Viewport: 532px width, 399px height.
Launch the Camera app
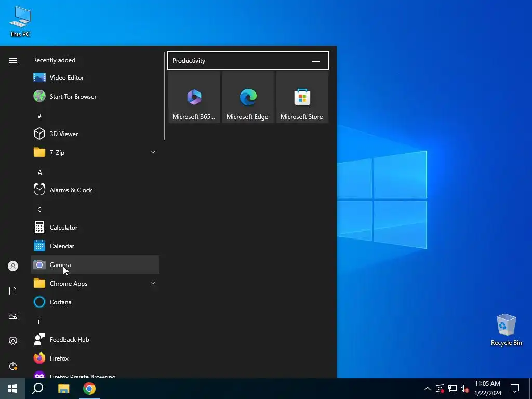[95, 264]
